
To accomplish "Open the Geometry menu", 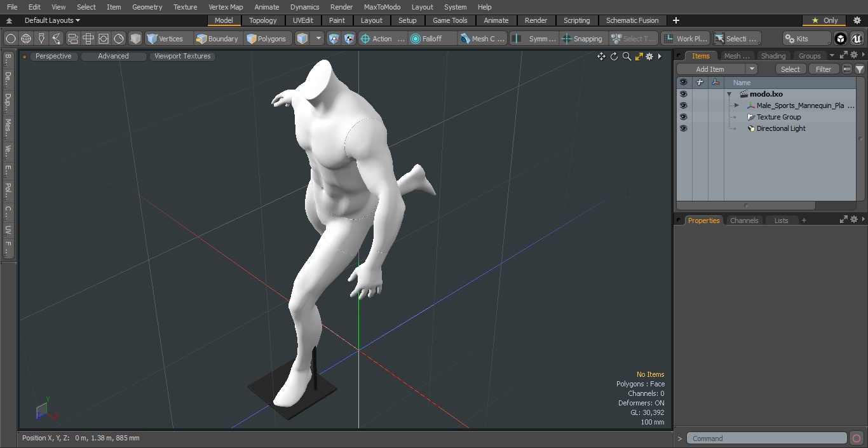I will coord(147,7).
